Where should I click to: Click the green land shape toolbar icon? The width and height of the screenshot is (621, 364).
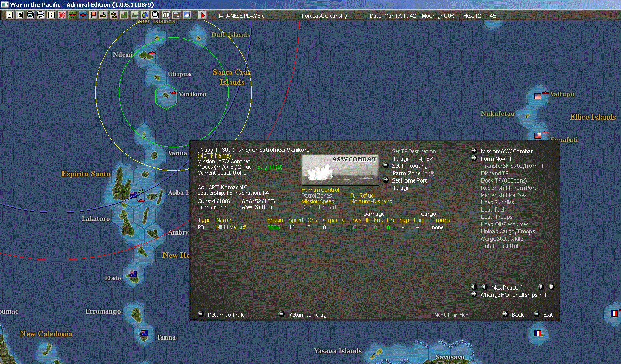coord(124,15)
